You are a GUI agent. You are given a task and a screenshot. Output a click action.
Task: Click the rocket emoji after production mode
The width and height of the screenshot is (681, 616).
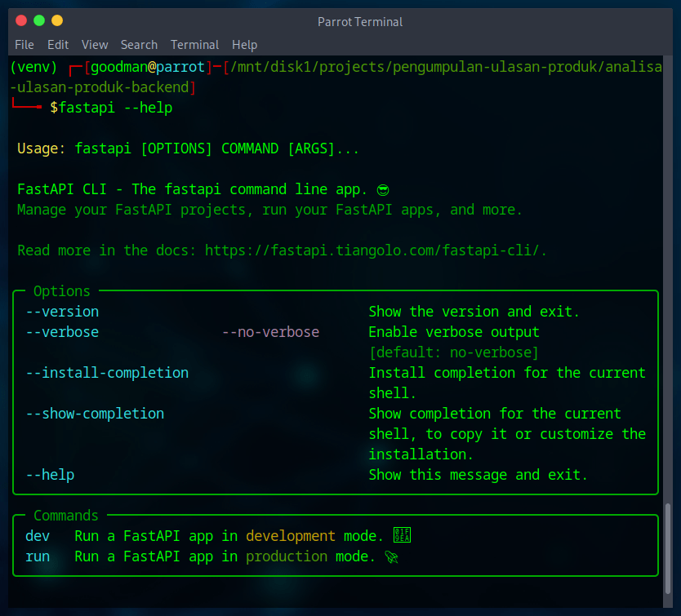pyautogui.click(x=392, y=556)
